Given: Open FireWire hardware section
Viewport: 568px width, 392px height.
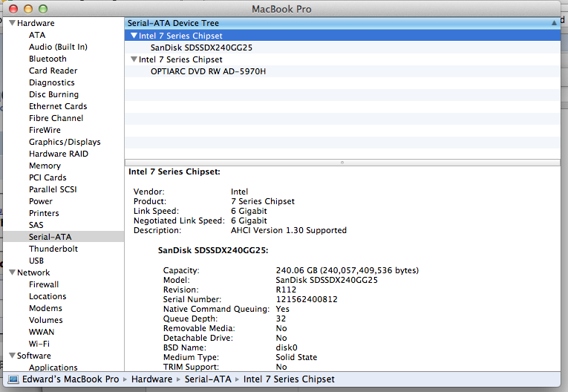Looking at the screenshot, I should (45, 130).
